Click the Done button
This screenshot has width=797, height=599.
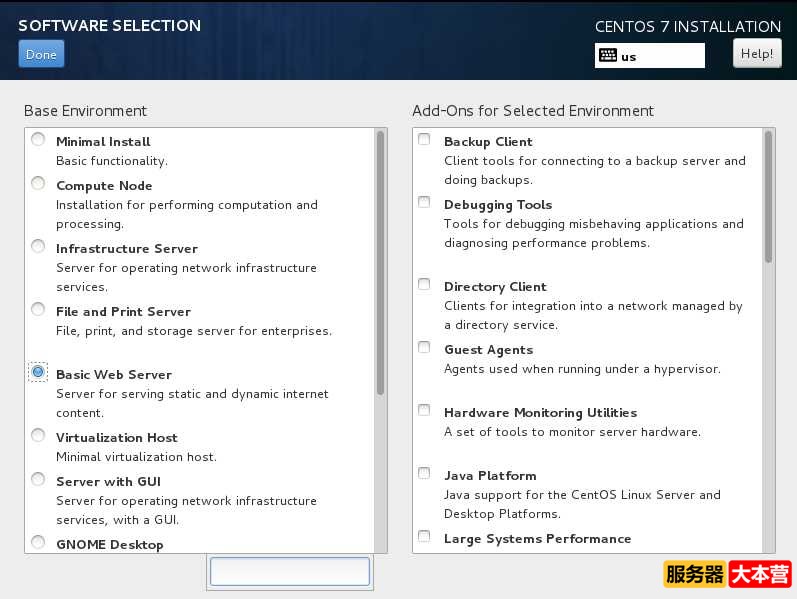[x=41, y=54]
